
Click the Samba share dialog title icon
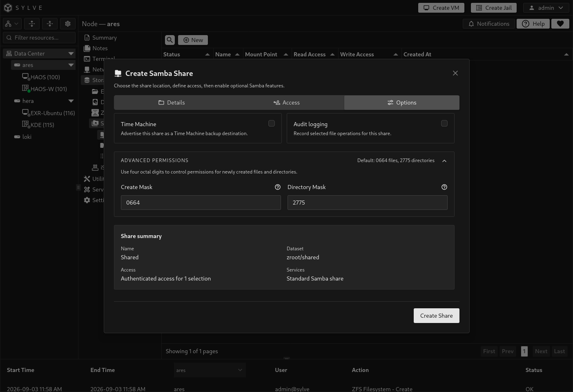[118, 73]
